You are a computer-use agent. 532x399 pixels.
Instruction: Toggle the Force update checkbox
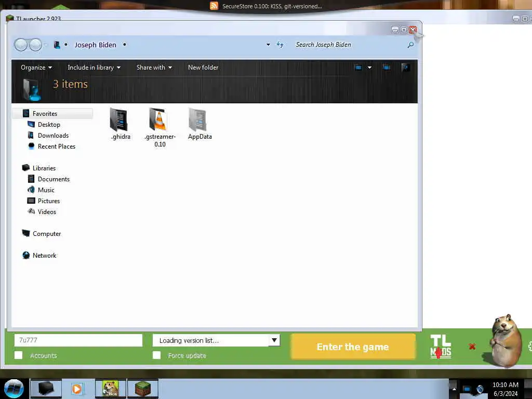point(156,355)
